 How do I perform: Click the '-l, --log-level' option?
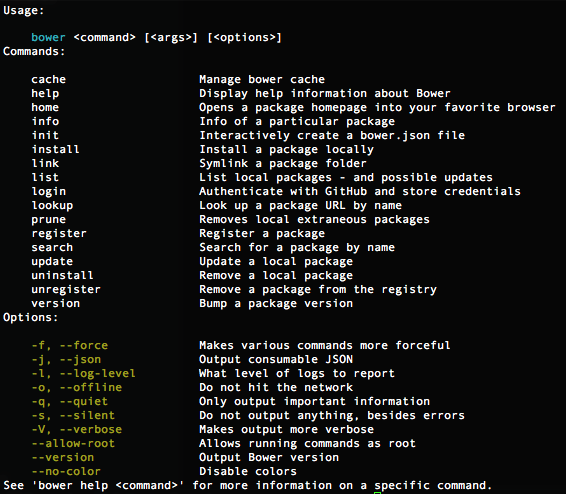click(x=83, y=374)
